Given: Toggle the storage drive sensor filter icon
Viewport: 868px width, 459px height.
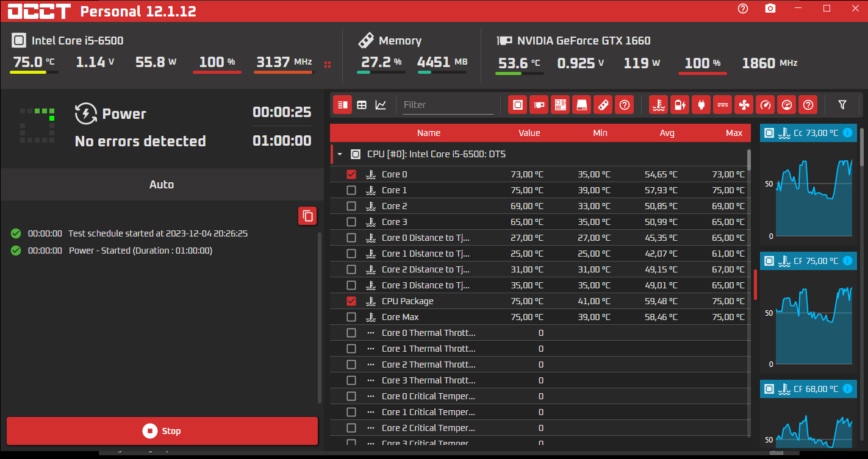Looking at the screenshot, I should 582,105.
